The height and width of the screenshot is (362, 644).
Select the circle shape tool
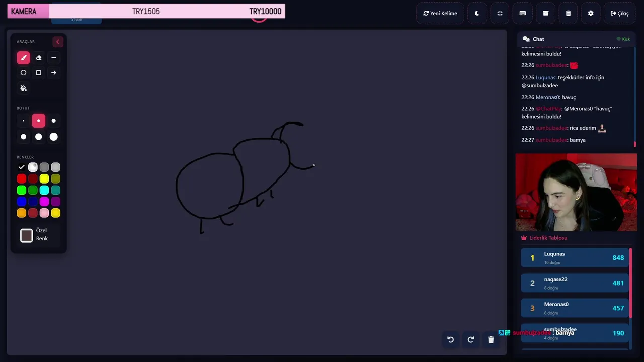tap(23, 73)
